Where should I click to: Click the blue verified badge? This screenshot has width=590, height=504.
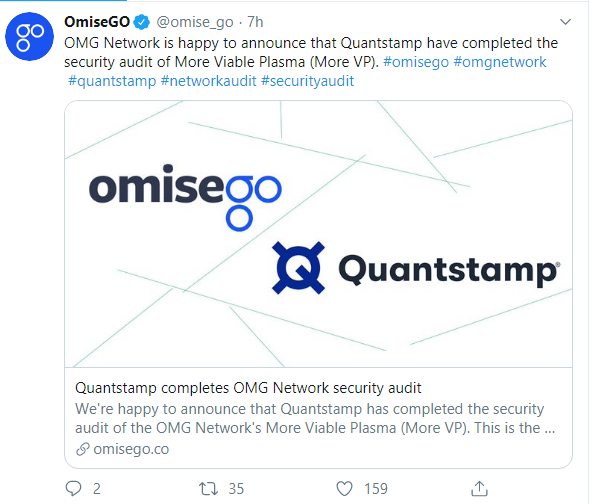(142, 22)
